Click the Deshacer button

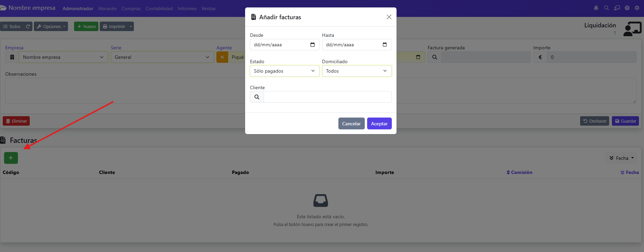[595, 121]
